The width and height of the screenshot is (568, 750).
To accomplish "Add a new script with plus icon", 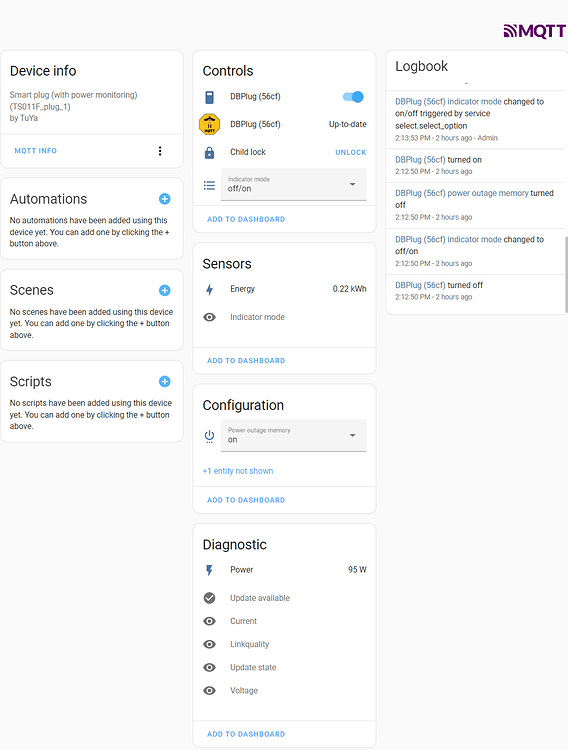I will click(165, 381).
